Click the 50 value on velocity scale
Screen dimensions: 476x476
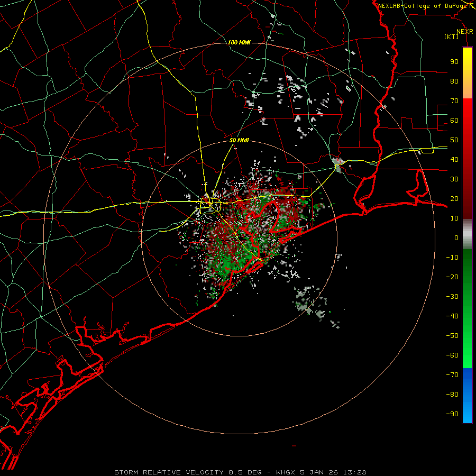(x=454, y=140)
